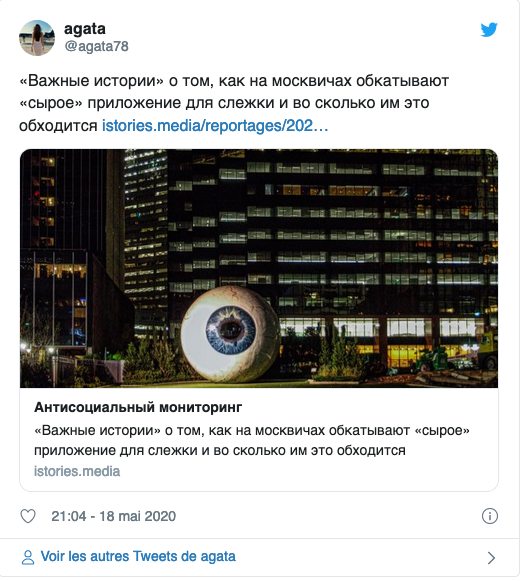Click the display name agata
The image size is (525, 581).
click(85, 29)
